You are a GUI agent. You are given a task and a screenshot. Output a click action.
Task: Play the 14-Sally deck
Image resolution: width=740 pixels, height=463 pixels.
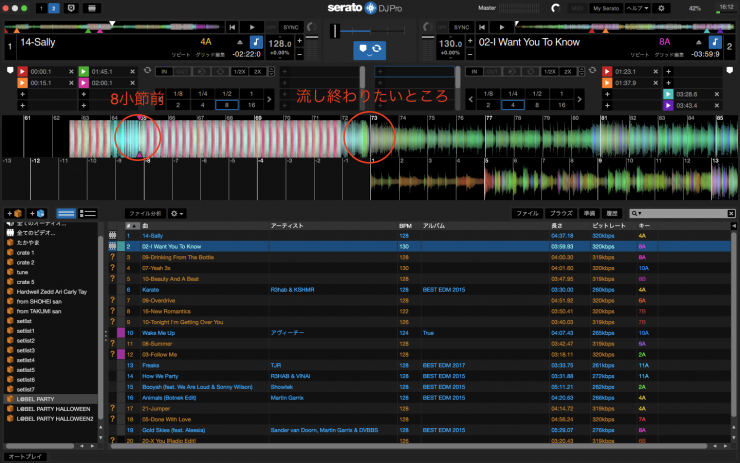(252, 27)
